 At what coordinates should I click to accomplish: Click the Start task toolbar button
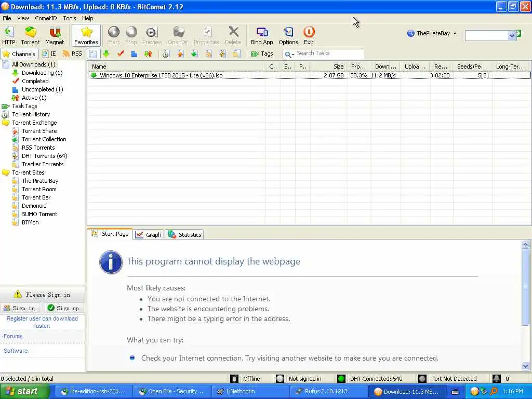(113, 36)
